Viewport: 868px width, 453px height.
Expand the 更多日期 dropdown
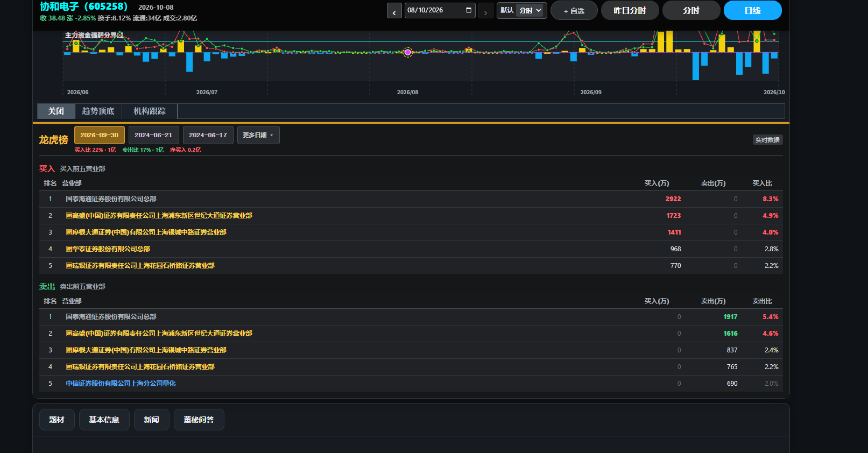click(258, 135)
